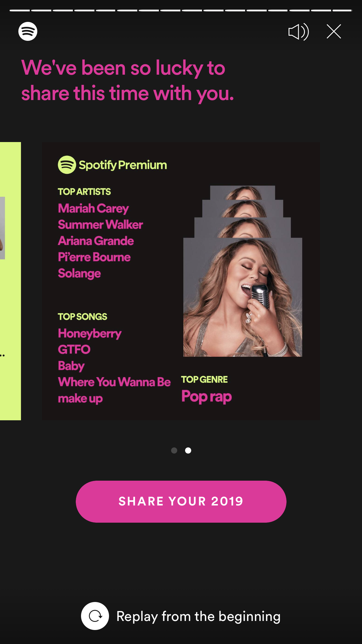
Task: Close the Wrapped story with X icon
Action: tap(334, 32)
